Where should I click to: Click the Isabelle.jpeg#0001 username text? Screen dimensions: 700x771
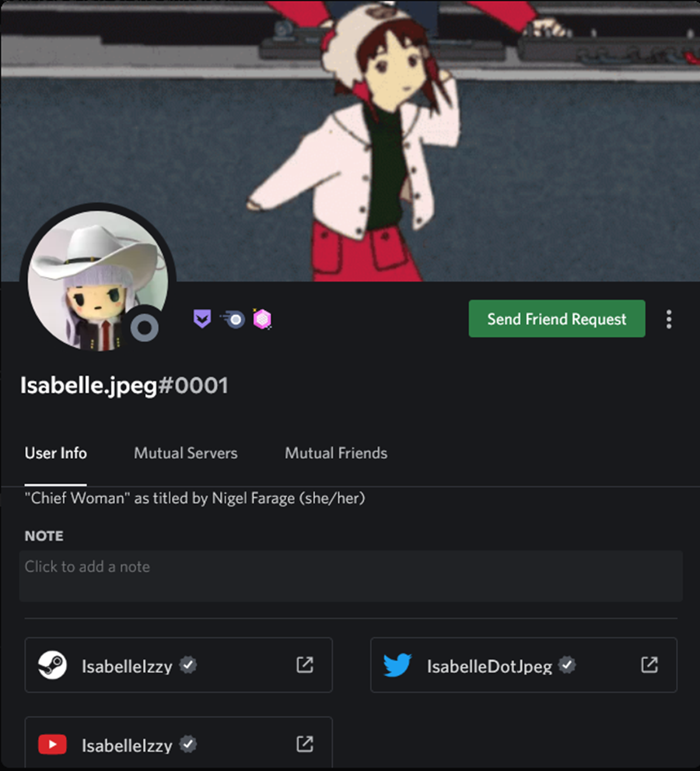[124, 386]
